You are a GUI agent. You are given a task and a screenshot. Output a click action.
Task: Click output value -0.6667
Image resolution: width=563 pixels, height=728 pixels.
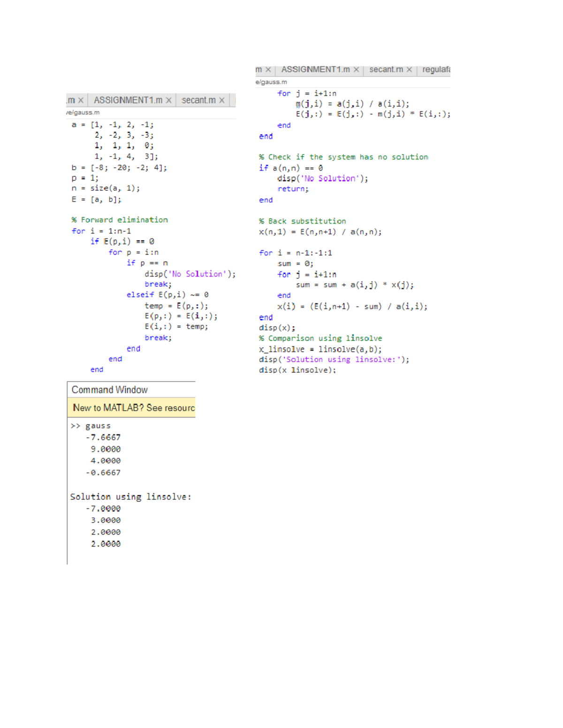(x=103, y=473)
